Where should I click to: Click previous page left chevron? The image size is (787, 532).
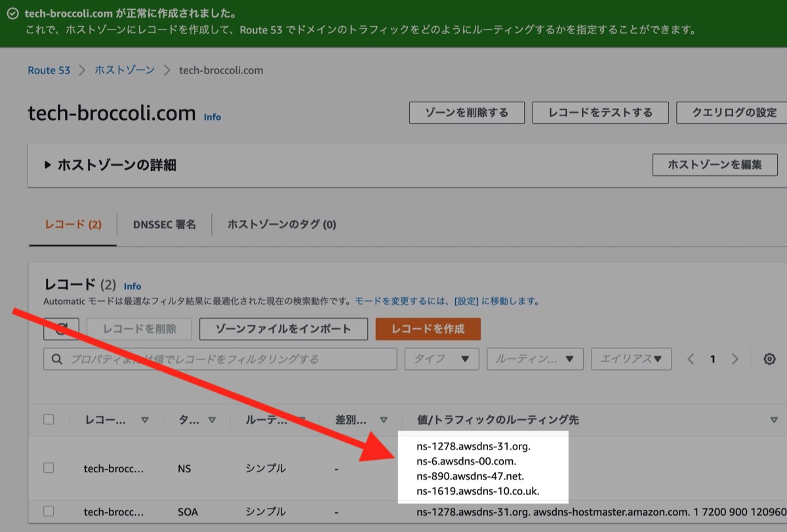691,359
